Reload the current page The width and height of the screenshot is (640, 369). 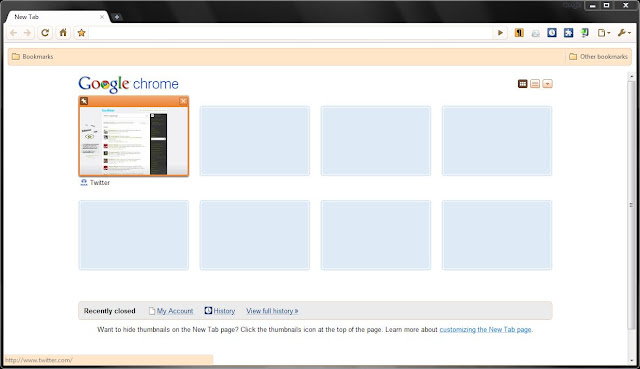coord(45,33)
